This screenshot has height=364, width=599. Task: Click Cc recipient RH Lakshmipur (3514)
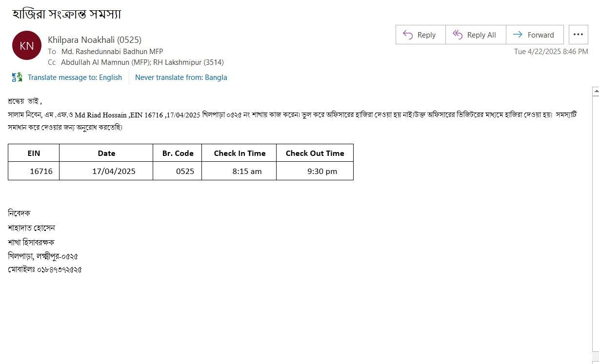pos(188,62)
